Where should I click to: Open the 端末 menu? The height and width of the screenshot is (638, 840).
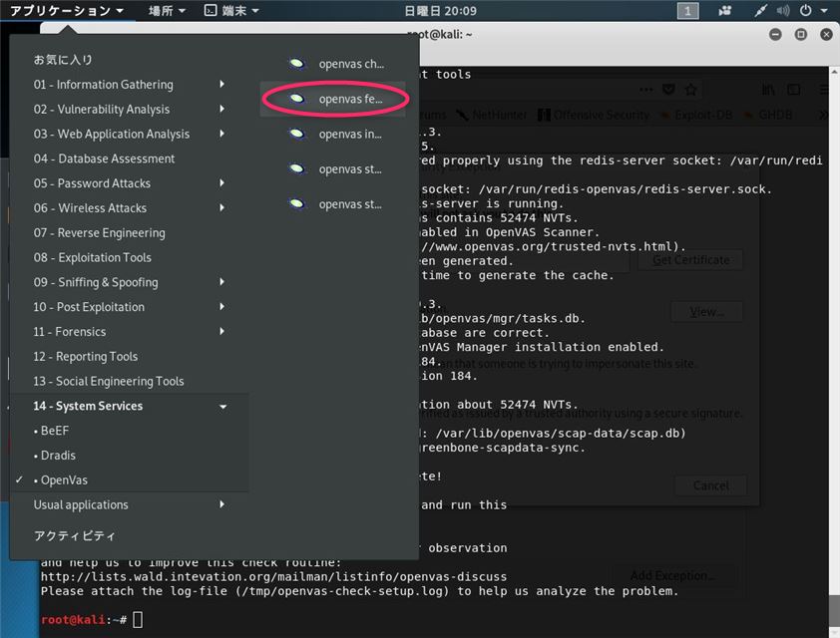click(232, 10)
